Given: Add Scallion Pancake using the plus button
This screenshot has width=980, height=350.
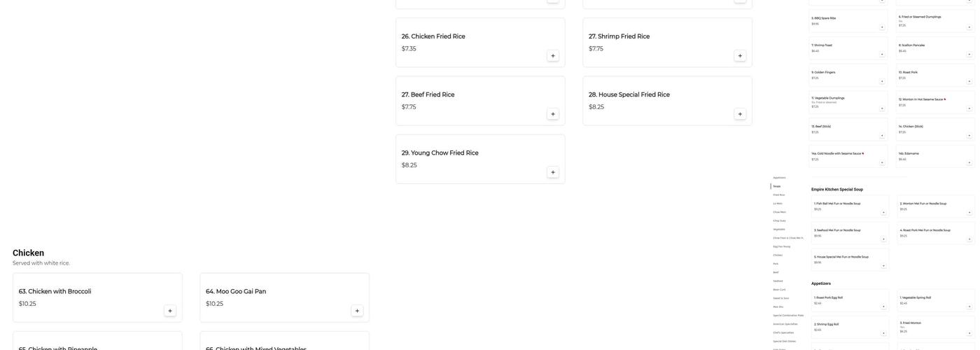Looking at the screenshot, I should (x=969, y=55).
